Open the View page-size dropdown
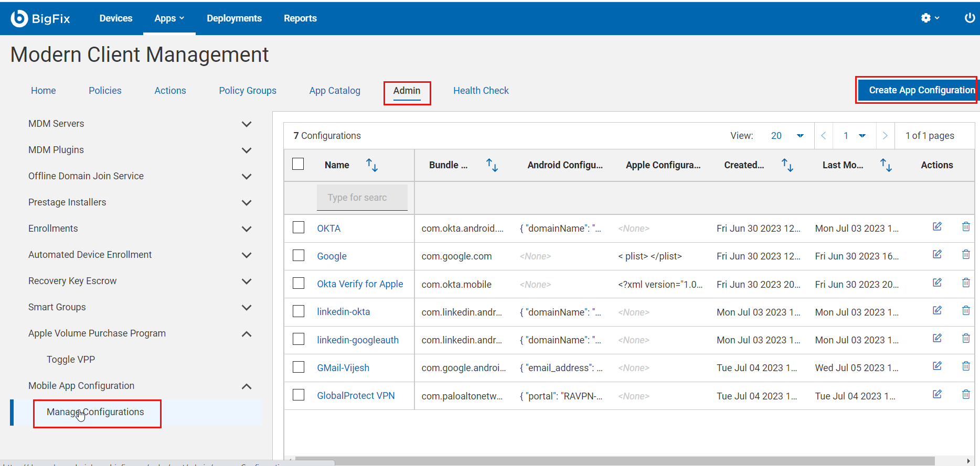This screenshot has width=980, height=466. [x=787, y=136]
